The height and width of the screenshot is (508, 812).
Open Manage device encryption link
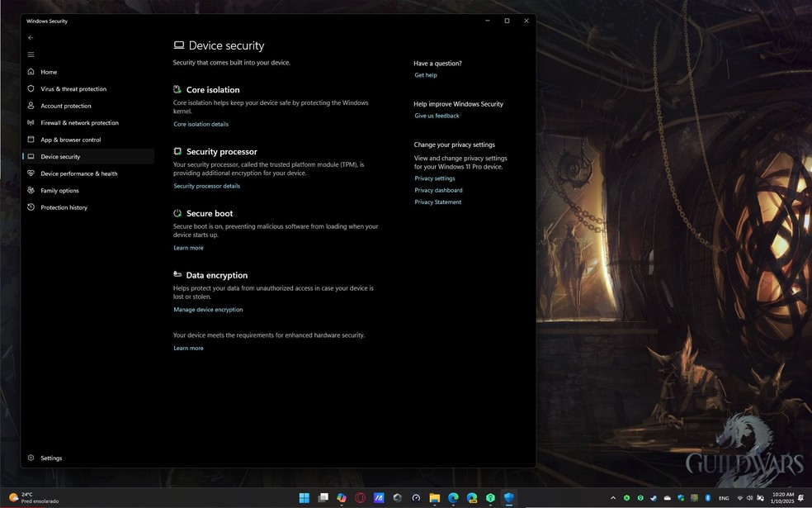(208, 310)
